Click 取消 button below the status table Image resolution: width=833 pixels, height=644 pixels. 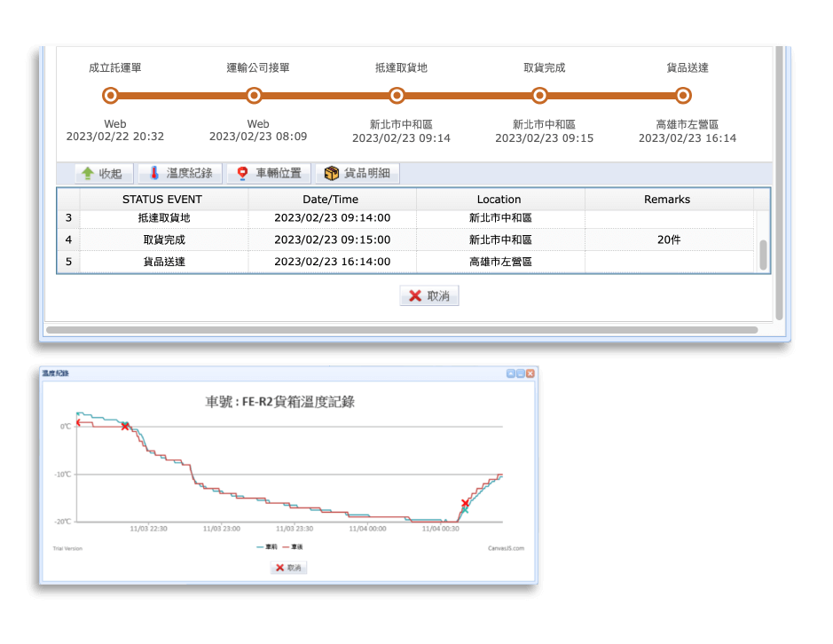pyautogui.click(x=429, y=296)
